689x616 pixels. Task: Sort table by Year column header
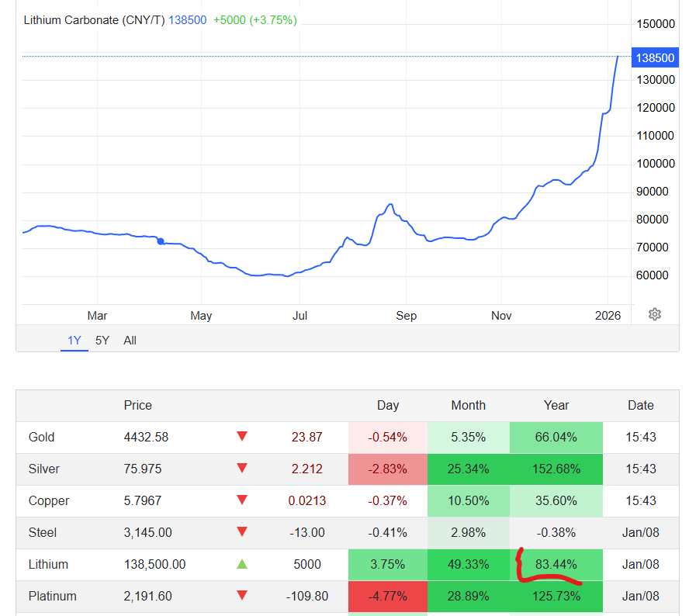(x=556, y=405)
